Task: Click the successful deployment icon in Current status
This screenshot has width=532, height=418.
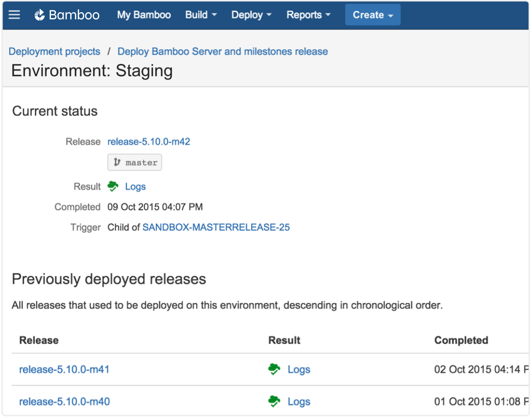Action: tap(113, 186)
